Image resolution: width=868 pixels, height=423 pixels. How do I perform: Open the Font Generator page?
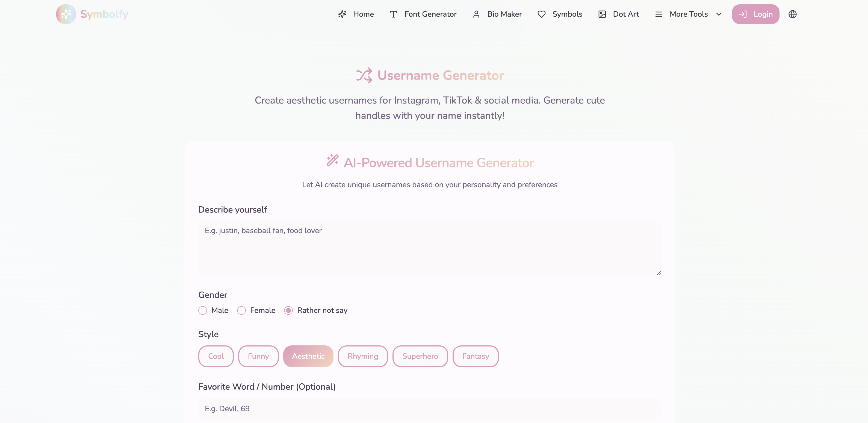tap(430, 14)
